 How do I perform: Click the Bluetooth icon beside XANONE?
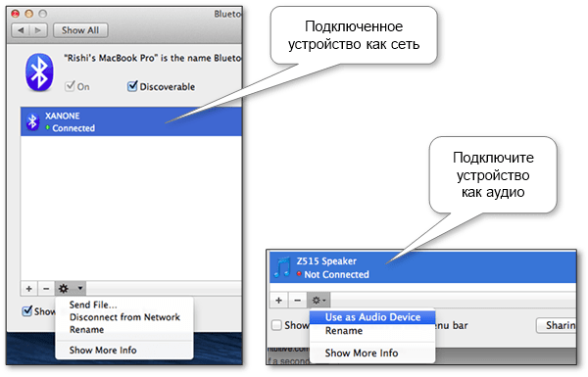[32, 121]
